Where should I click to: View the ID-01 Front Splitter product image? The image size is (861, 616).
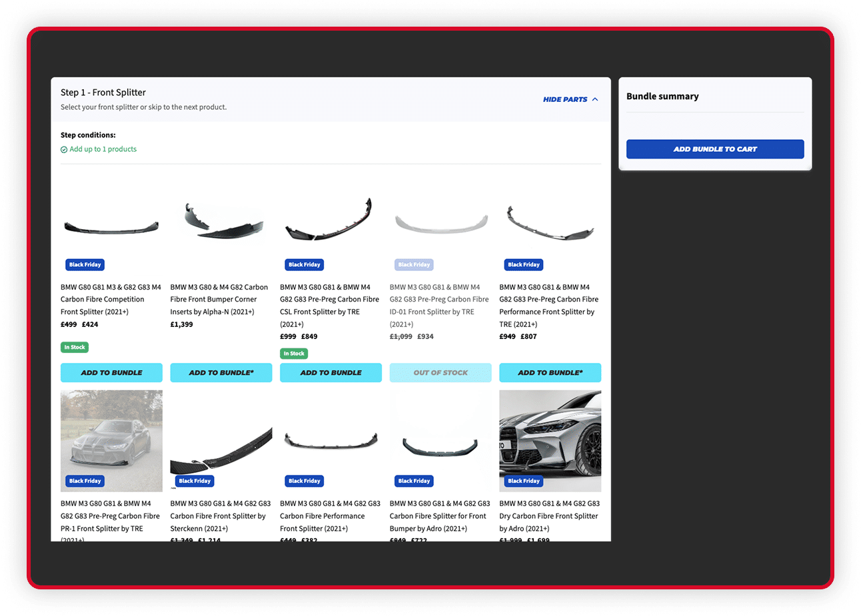(440, 223)
